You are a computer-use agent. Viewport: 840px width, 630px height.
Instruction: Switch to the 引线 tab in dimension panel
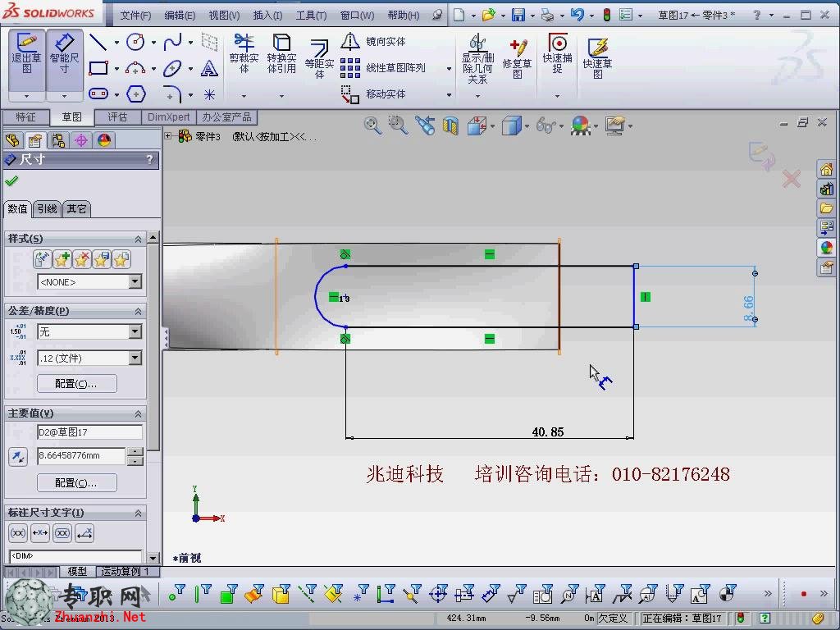pos(47,209)
